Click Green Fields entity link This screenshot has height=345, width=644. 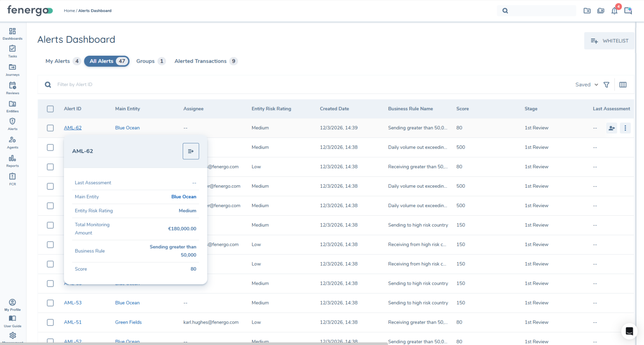tap(128, 322)
